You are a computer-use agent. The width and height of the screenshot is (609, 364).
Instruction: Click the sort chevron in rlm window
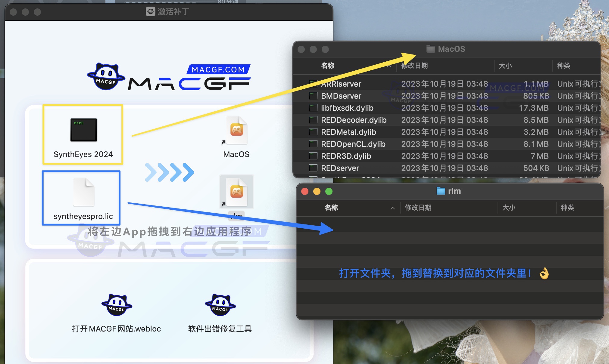point(392,208)
